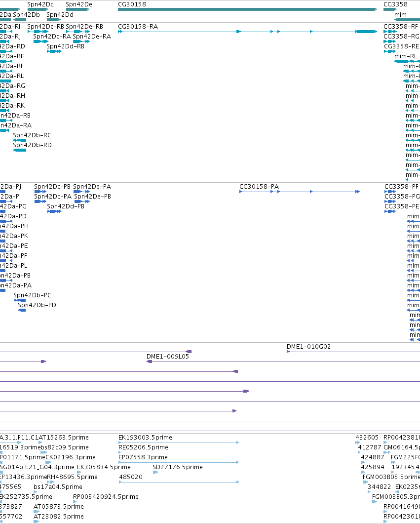Screen dimensions: 420x524
Task: Click protein label Spn42De-PB
Action: (92, 197)
